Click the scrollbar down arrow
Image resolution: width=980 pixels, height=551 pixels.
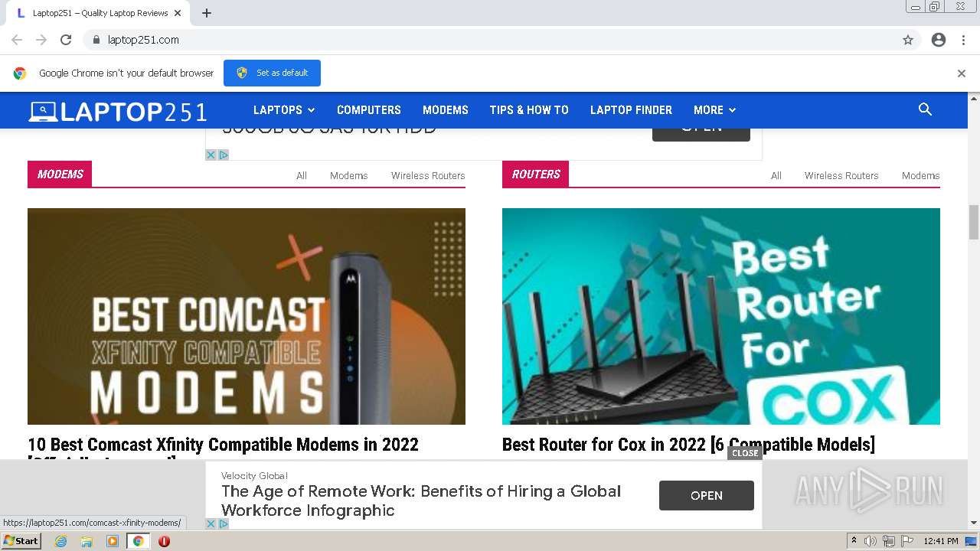point(974,523)
